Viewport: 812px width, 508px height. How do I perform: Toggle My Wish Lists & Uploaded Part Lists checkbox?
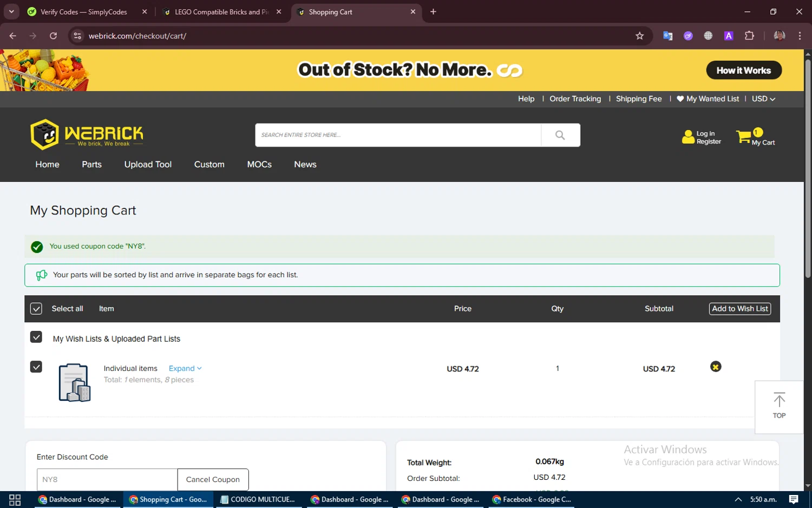pyautogui.click(x=36, y=337)
